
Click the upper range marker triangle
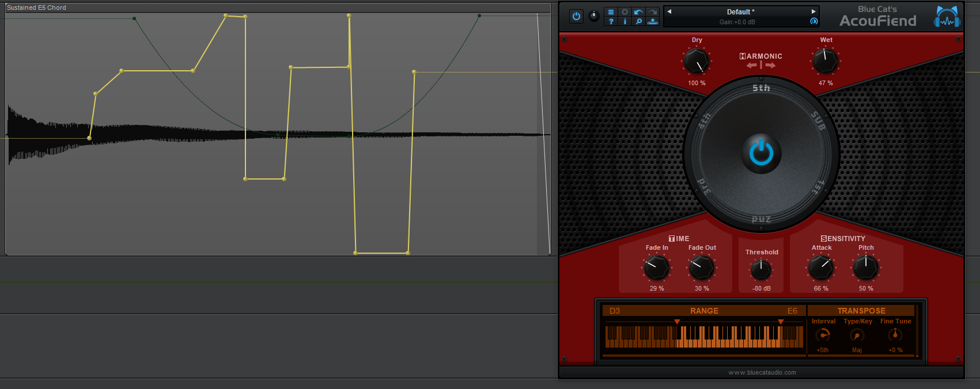click(x=781, y=322)
